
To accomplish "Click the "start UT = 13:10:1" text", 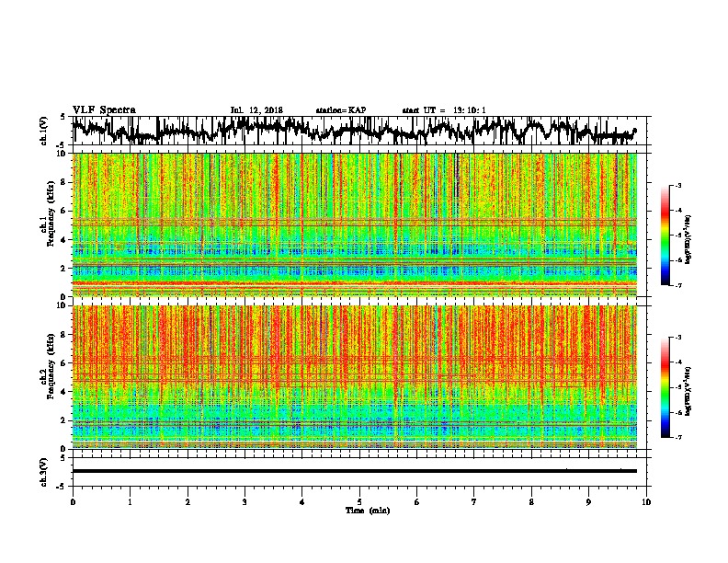I will (444, 110).
